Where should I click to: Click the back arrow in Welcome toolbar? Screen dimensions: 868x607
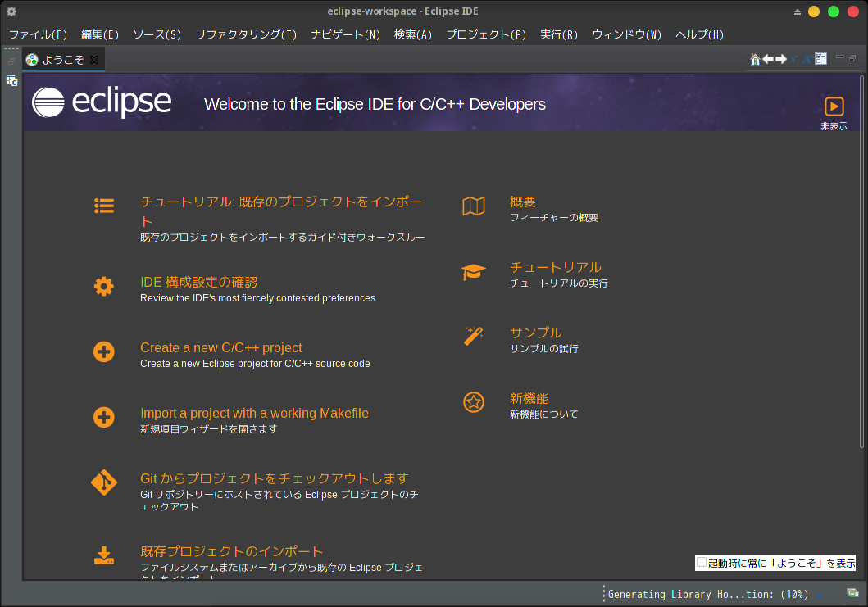(768, 59)
